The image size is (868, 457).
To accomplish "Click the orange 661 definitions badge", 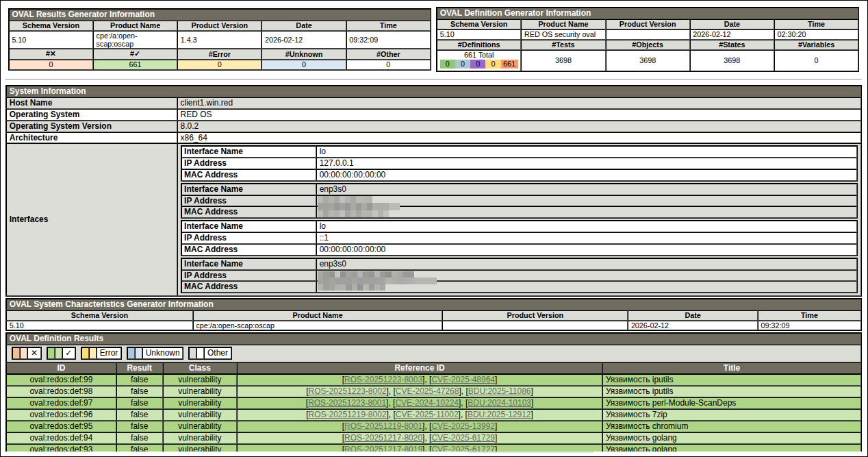I will pyautogui.click(x=509, y=64).
